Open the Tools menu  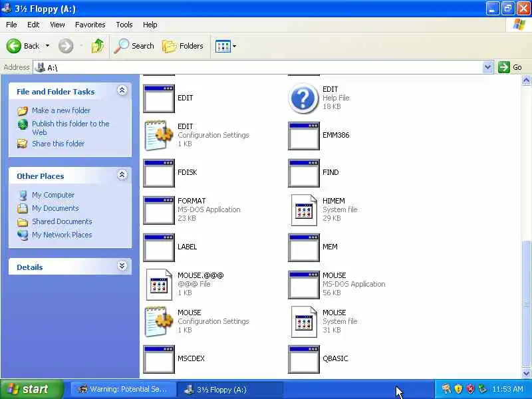[x=124, y=25]
